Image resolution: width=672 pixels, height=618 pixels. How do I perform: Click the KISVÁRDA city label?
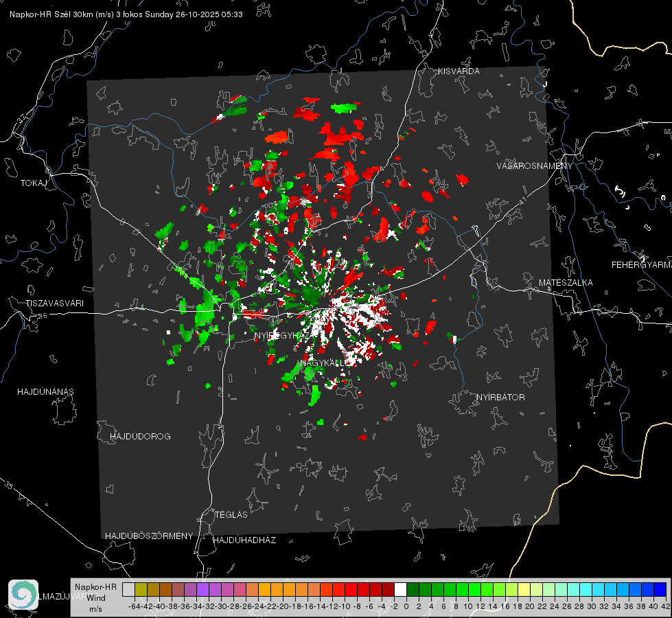[x=459, y=71]
